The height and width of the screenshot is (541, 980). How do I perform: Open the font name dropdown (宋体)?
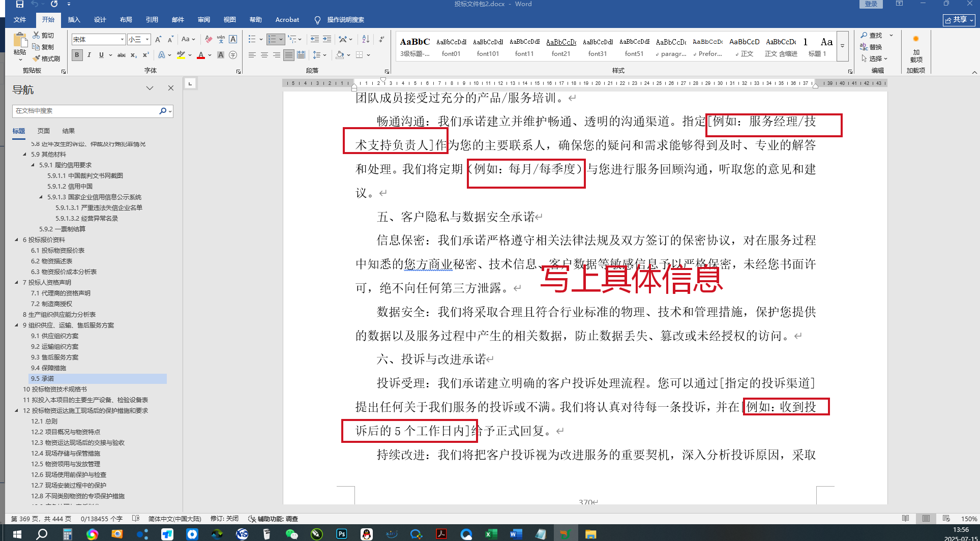pyautogui.click(x=122, y=39)
